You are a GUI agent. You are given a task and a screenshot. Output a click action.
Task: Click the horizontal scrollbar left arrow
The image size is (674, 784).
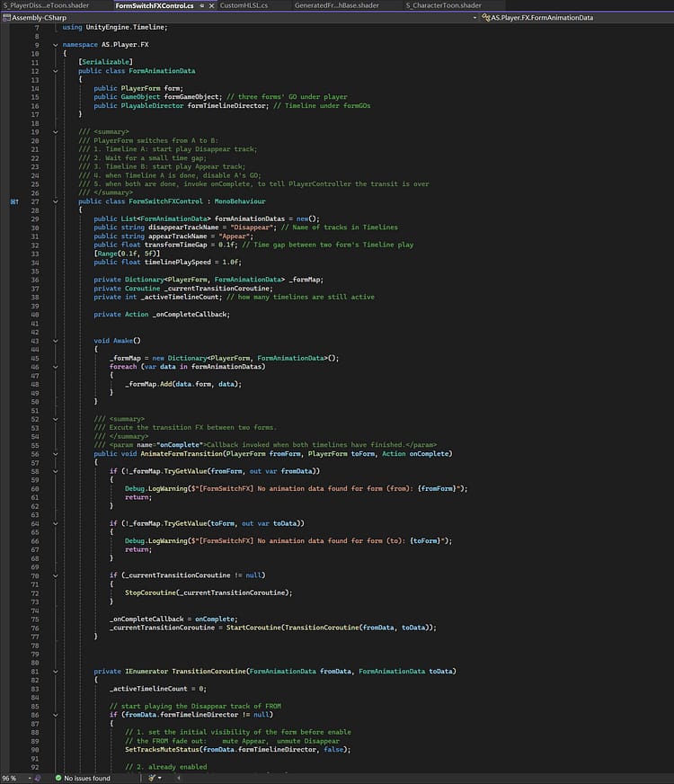[178, 779]
